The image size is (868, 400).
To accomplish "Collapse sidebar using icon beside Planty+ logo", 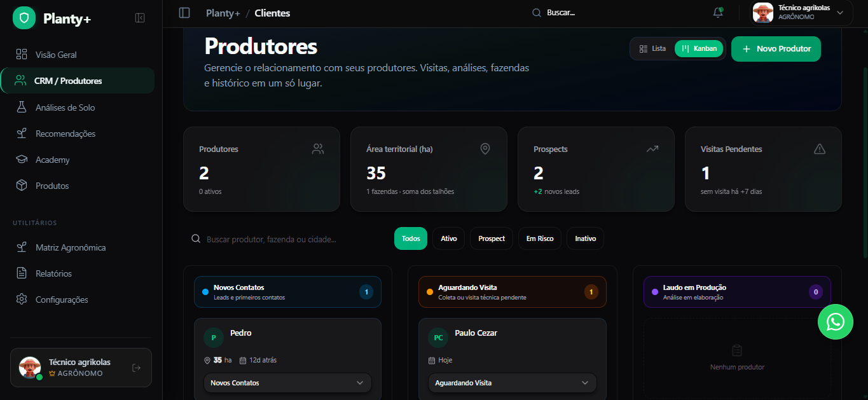I will click(140, 18).
